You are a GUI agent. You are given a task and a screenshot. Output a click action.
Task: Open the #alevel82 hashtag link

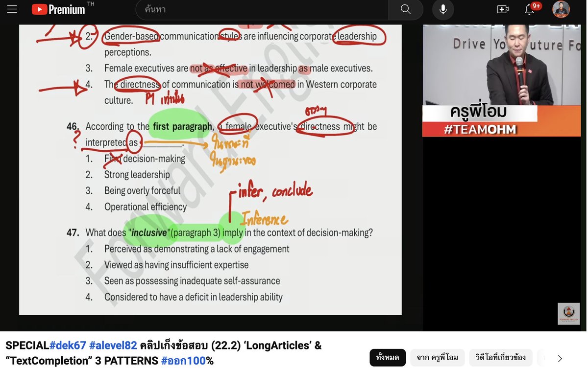click(113, 346)
